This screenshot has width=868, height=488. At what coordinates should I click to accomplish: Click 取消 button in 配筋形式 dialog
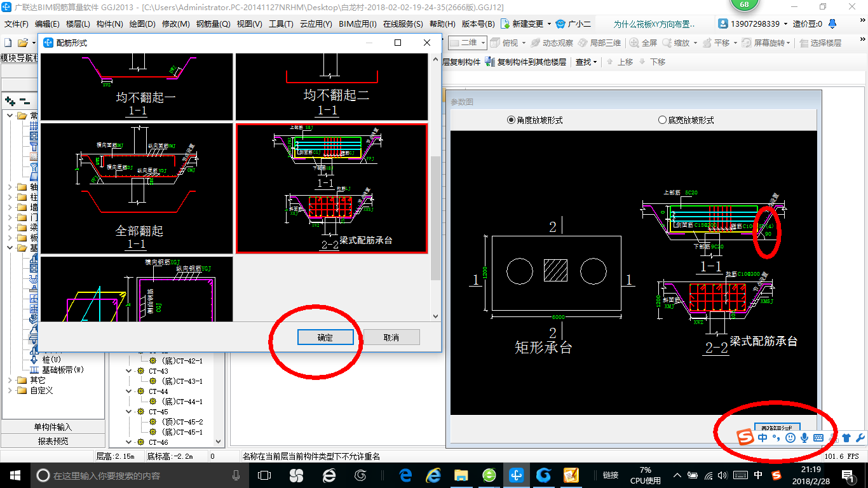391,337
